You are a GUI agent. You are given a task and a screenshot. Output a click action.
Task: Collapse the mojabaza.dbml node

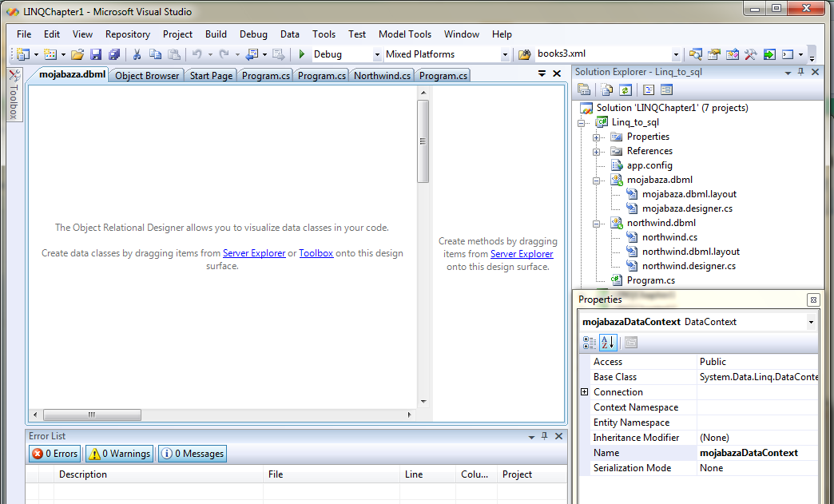[596, 181]
